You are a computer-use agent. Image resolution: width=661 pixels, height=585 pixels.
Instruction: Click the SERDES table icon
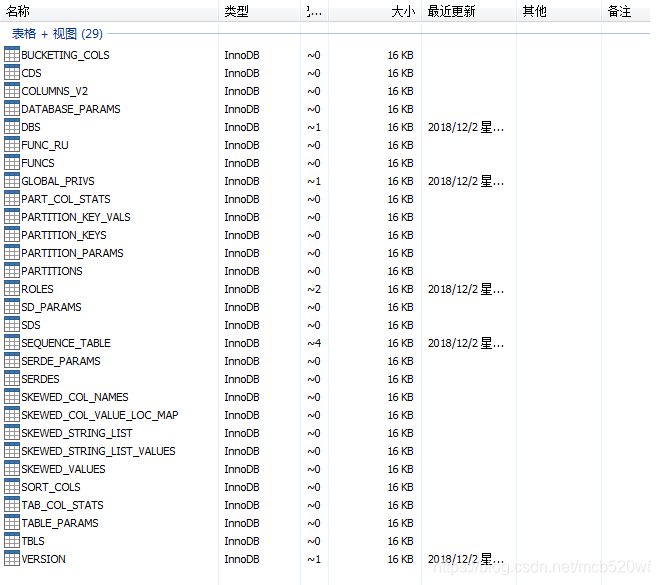12,378
